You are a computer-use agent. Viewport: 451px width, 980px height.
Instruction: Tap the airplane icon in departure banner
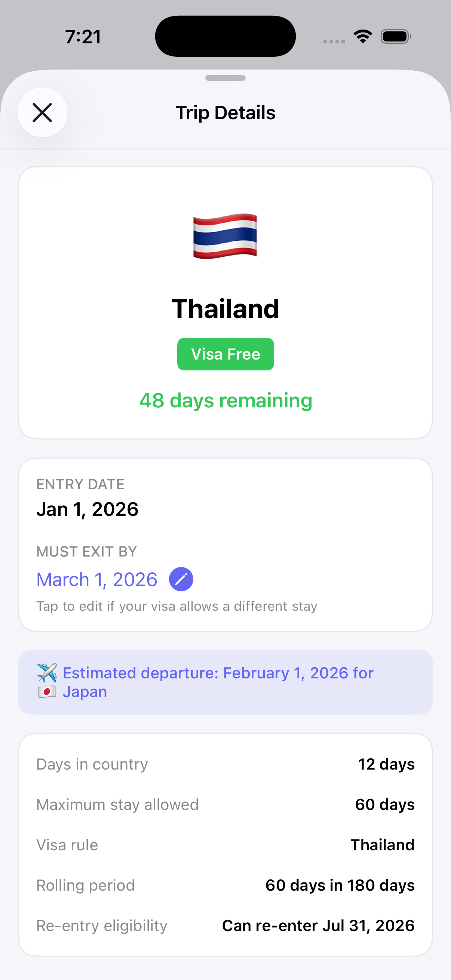[47, 673]
